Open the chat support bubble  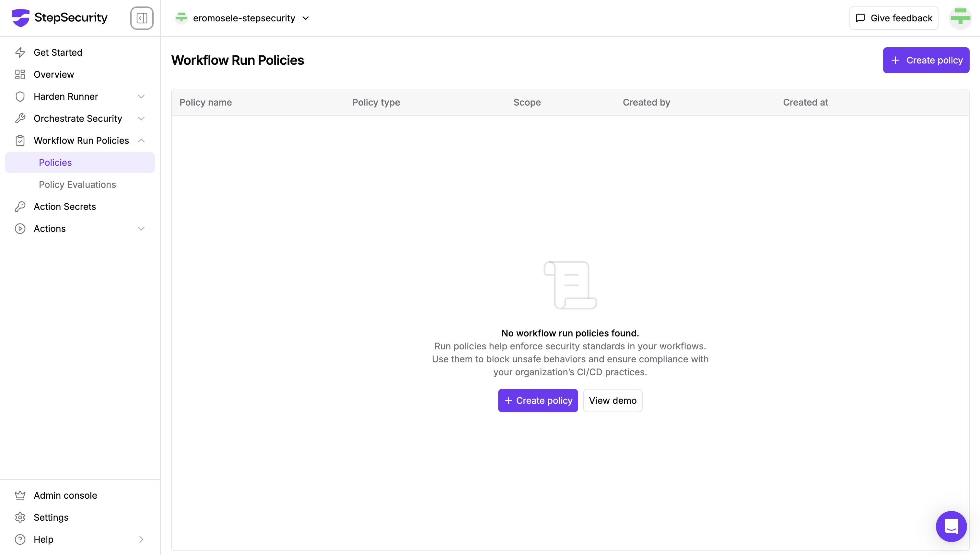click(x=951, y=526)
